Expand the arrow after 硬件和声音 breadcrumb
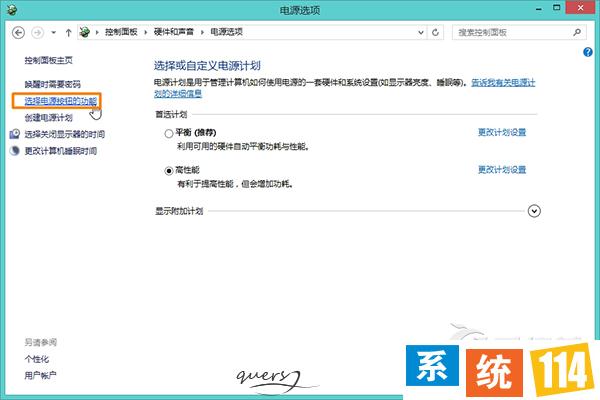 (202, 32)
